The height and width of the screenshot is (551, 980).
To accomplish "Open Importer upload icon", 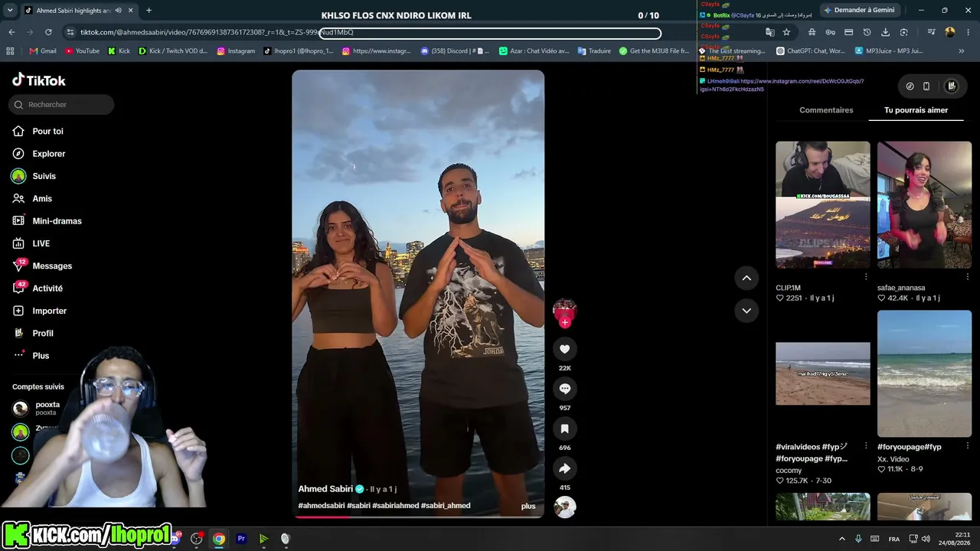I will (18, 311).
